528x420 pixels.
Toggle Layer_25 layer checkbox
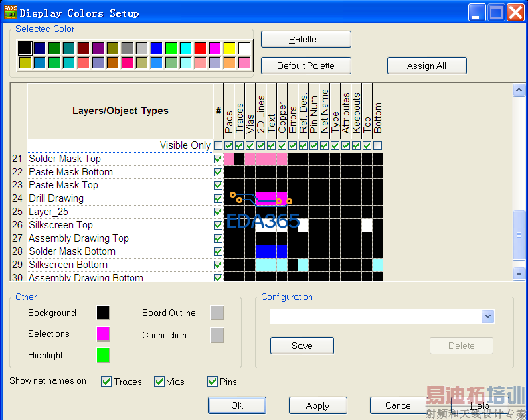click(x=219, y=212)
